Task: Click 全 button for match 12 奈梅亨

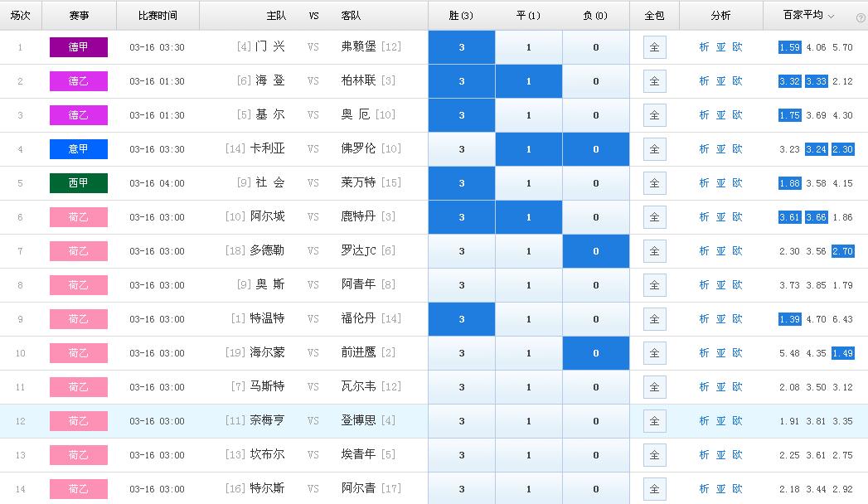Action: tap(654, 421)
